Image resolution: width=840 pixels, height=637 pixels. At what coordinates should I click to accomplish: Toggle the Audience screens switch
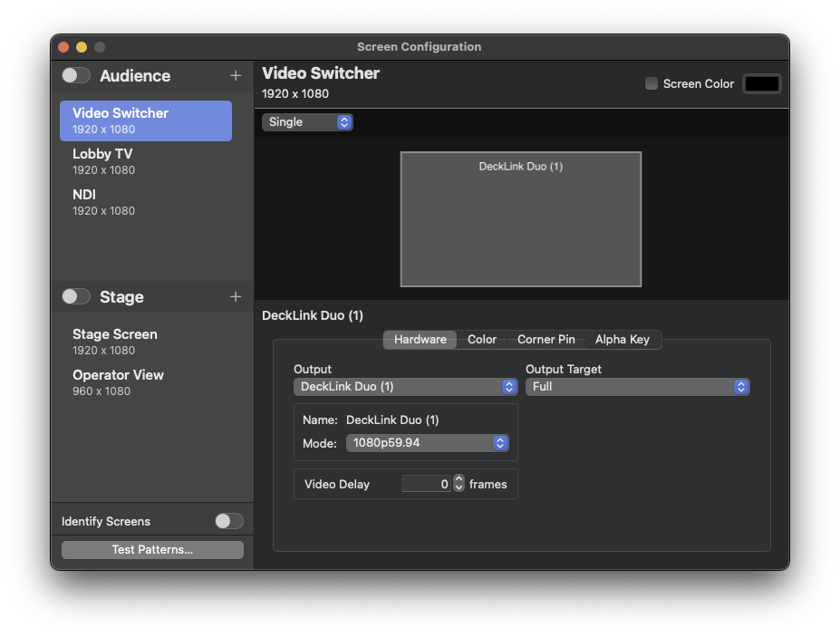pyautogui.click(x=76, y=76)
